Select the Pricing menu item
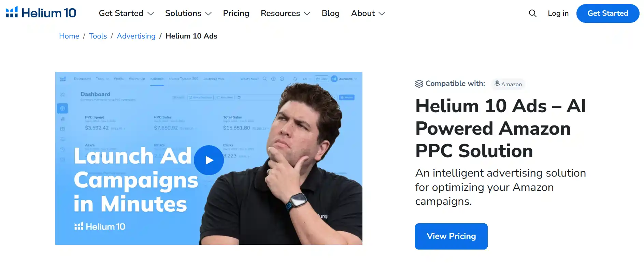The image size is (644, 270). point(236,13)
